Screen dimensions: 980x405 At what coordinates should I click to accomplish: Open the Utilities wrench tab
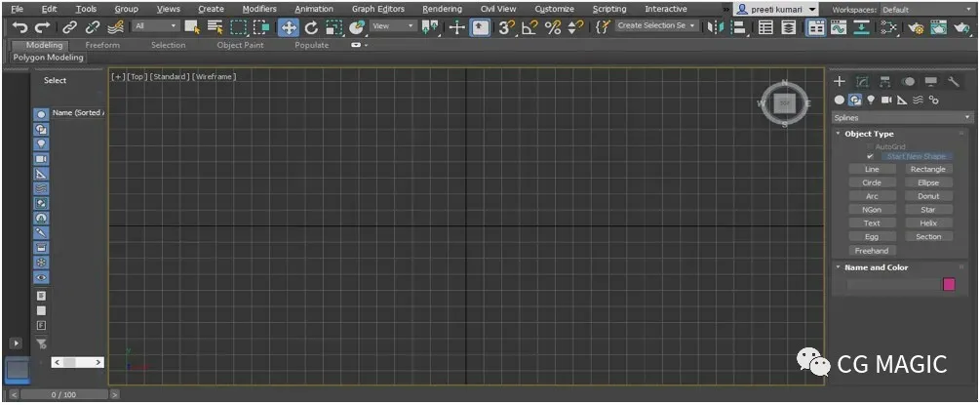tap(953, 81)
